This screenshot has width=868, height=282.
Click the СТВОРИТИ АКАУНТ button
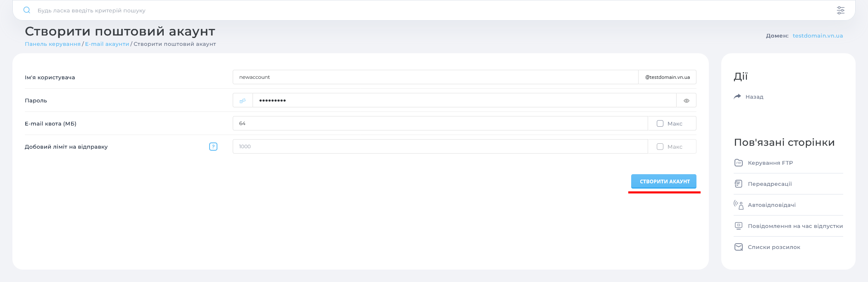(x=663, y=181)
